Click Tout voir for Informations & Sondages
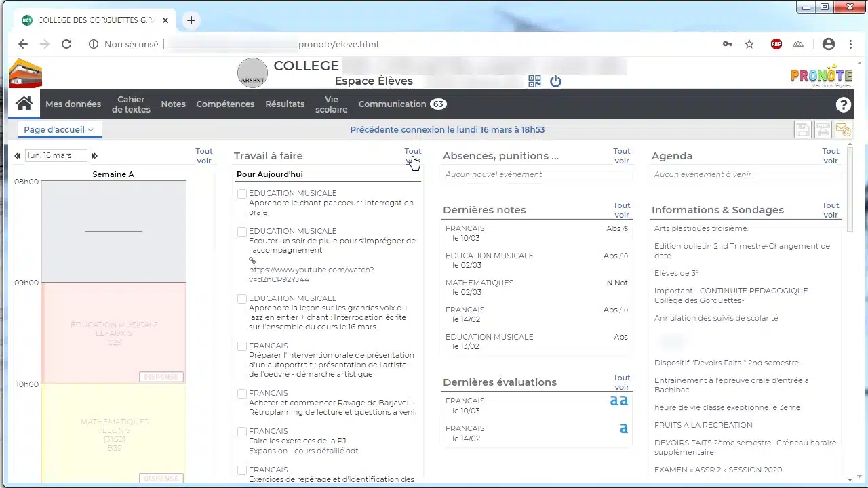The image size is (868, 488). click(831, 210)
